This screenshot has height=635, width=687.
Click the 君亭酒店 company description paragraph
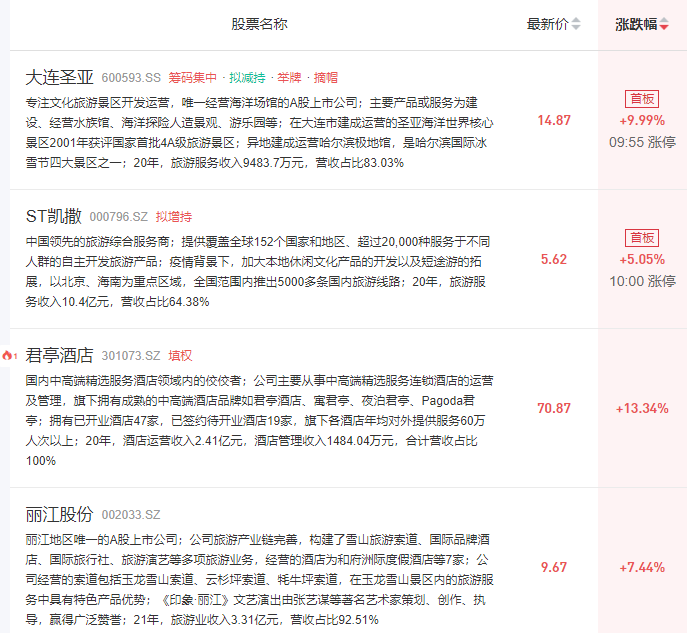pos(259,421)
